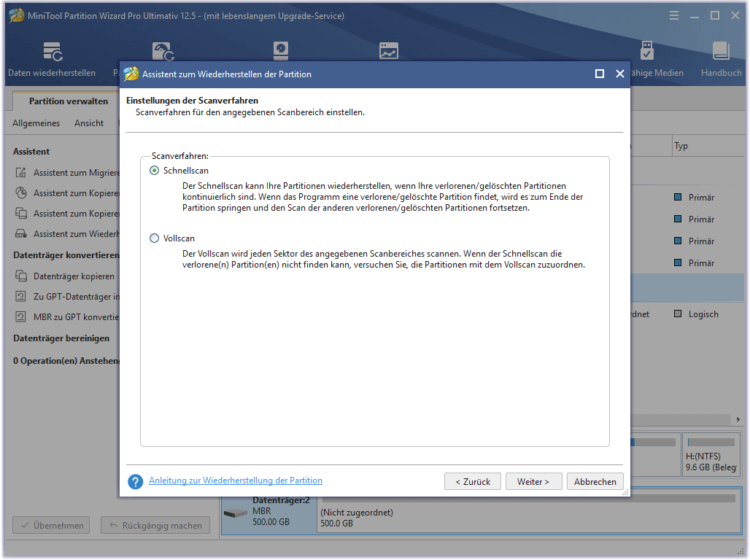Image resolution: width=750 pixels, height=560 pixels.
Task: Click the Datenträger kopieren icon
Action: [x=21, y=276]
